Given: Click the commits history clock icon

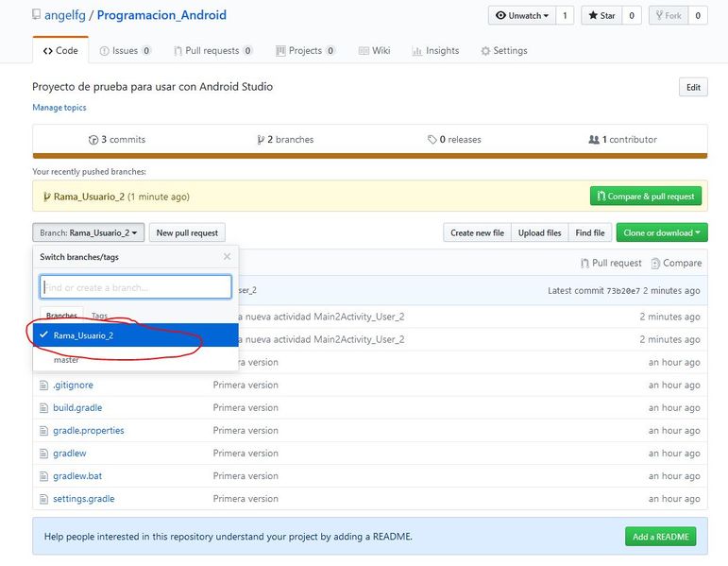Looking at the screenshot, I should point(93,140).
